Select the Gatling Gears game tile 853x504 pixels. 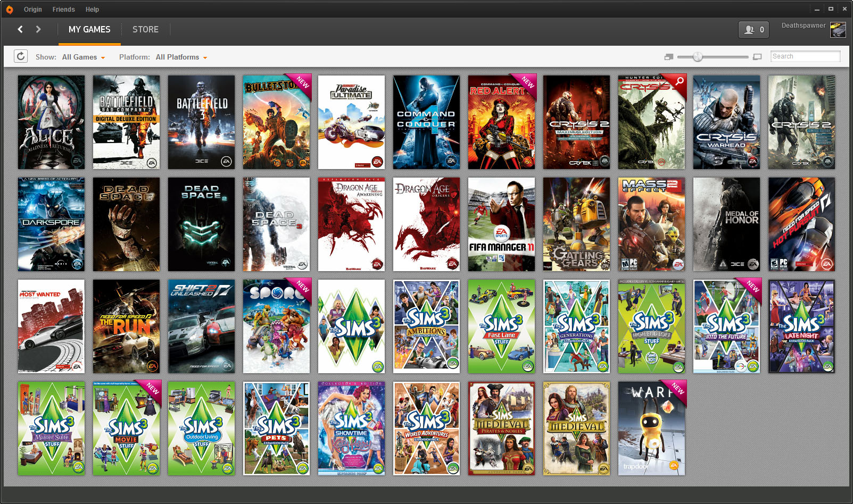[x=576, y=224]
